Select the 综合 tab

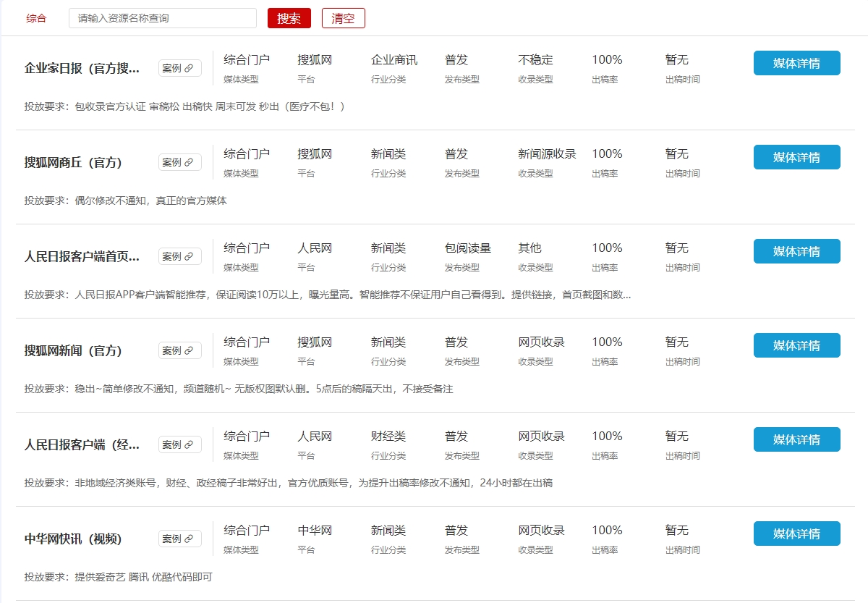click(x=36, y=18)
